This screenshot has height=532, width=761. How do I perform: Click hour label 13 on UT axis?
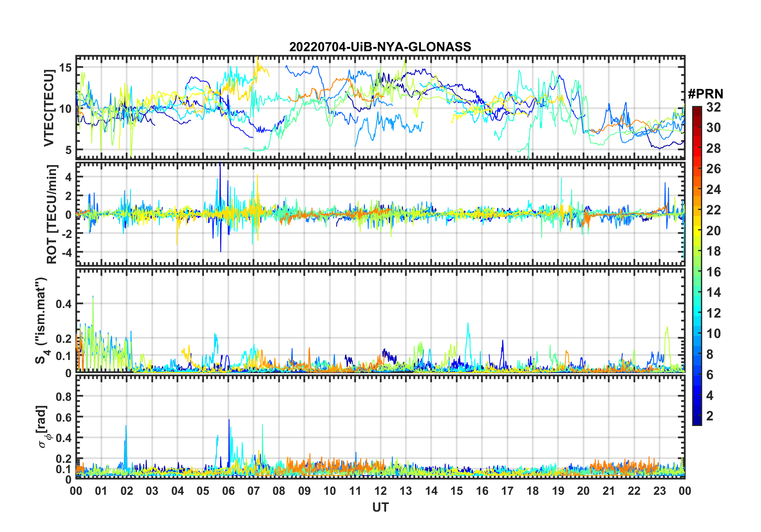pos(406,491)
